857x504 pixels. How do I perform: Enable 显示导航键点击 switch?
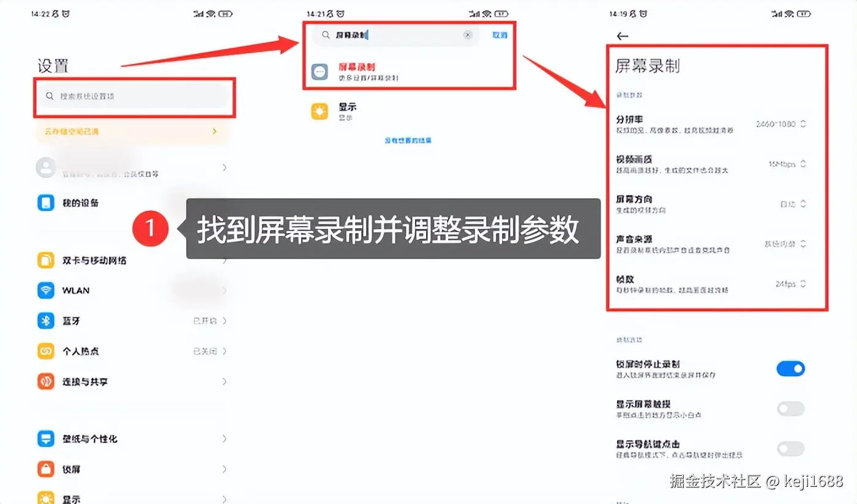coord(790,449)
